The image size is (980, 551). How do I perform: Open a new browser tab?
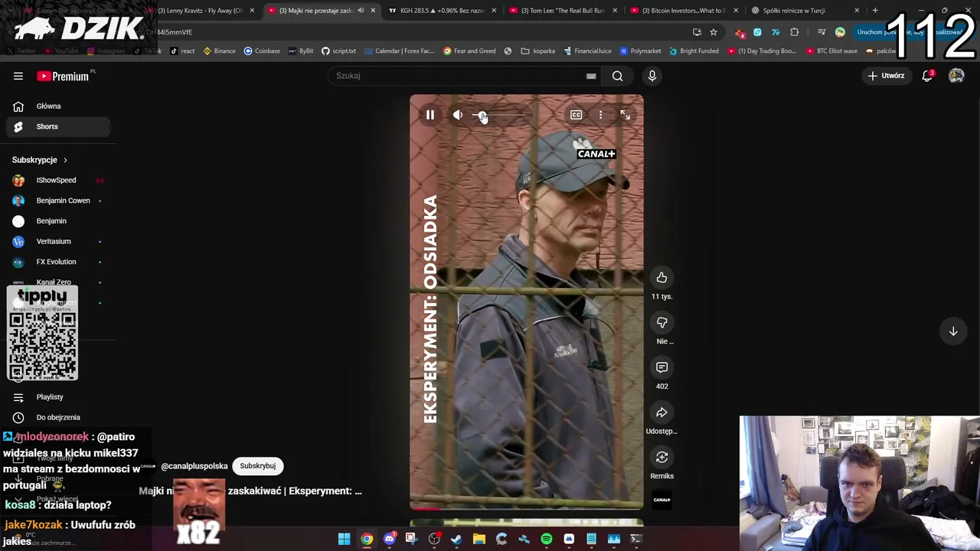(x=875, y=11)
